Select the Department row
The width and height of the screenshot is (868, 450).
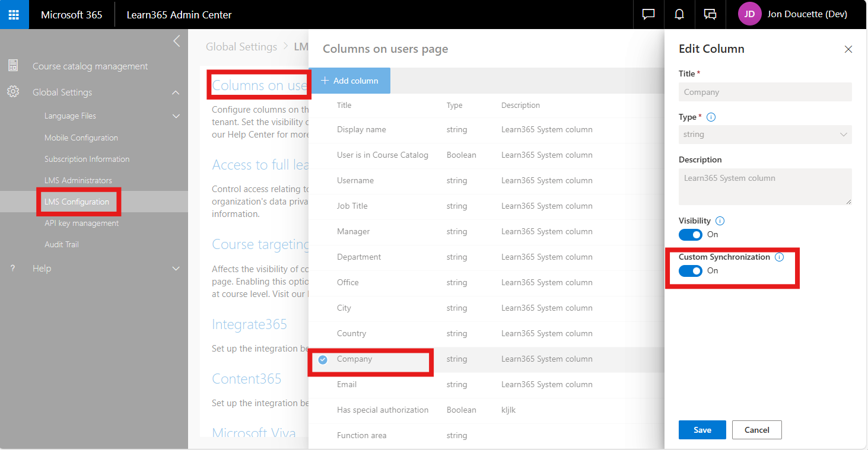[487, 257]
